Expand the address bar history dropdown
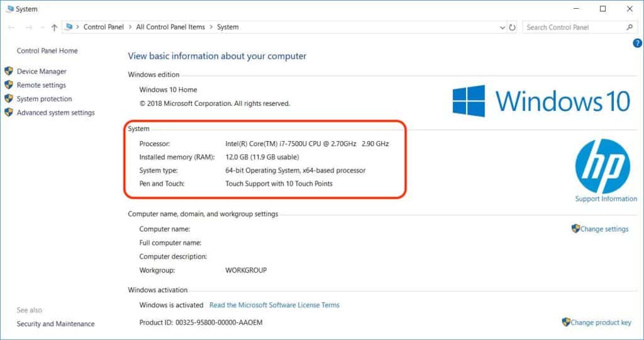Image resolution: width=644 pixels, height=340 pixels. 502,28
